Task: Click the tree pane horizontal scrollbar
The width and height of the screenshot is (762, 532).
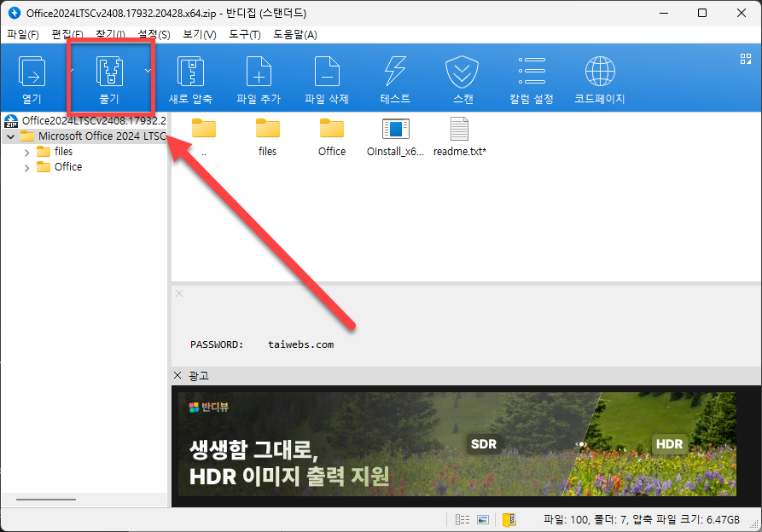Action: click(x=46, y=500)
